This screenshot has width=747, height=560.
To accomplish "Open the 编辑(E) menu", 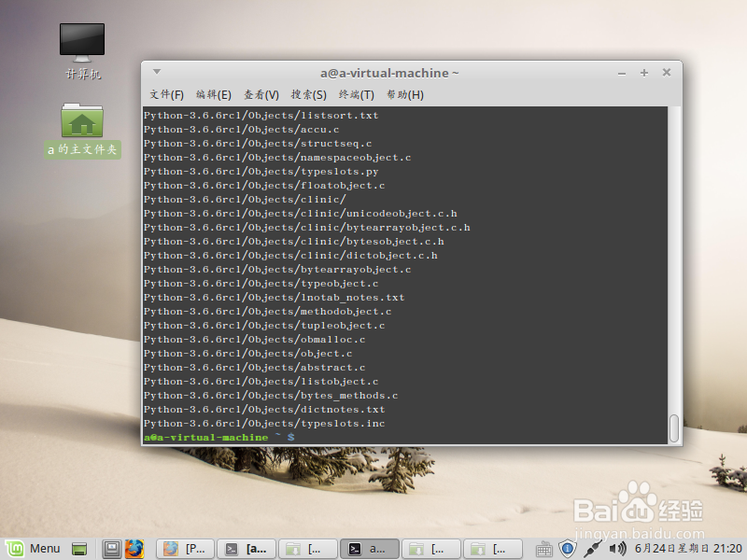I will (x=212, y=94).
